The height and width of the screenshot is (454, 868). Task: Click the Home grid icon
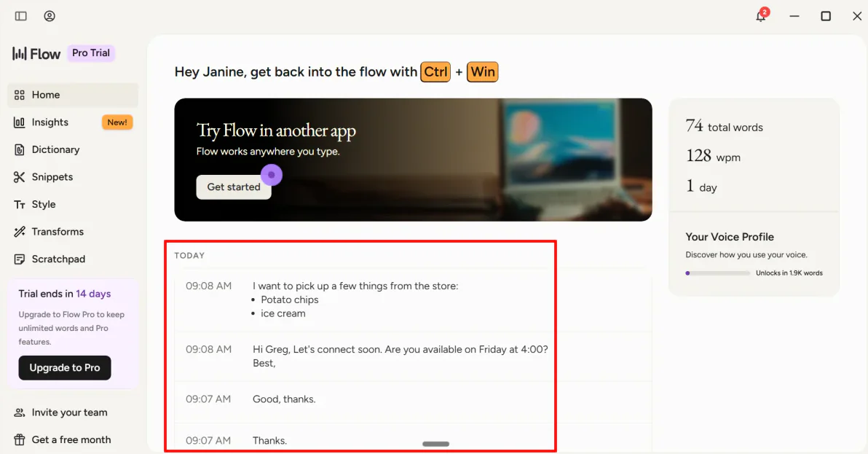(20, 95)
